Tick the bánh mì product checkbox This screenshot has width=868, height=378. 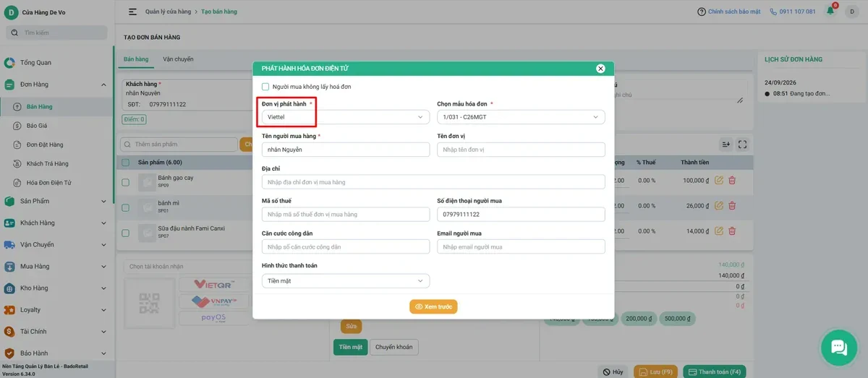[126, 207]
